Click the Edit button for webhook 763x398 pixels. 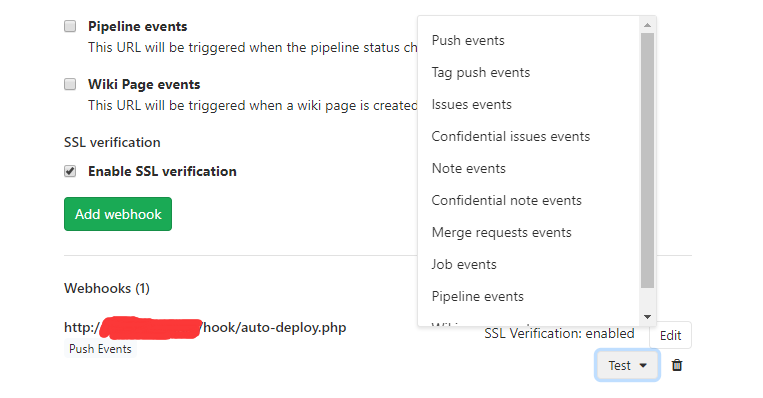670,335
